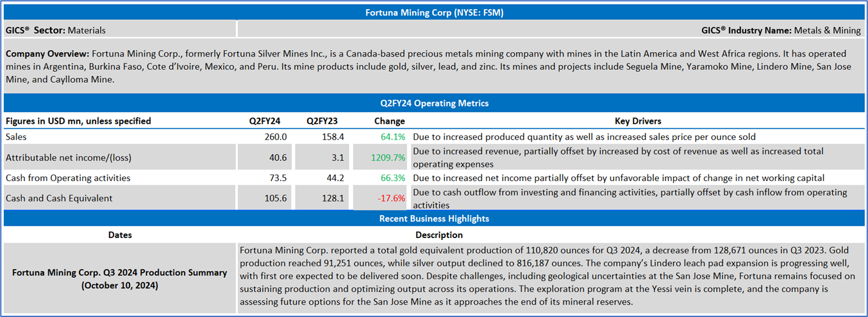
Task: Click the Recent Business Highlights section header
Action: click(434, 219)
